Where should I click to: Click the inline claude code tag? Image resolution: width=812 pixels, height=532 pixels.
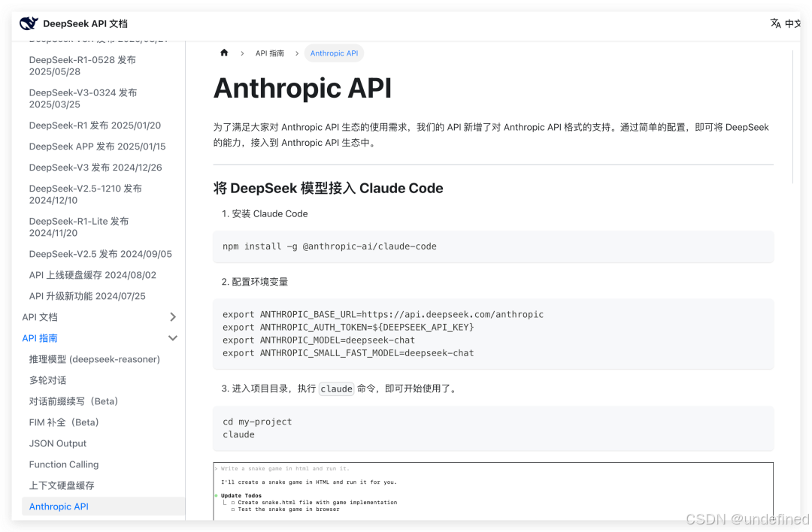click(x=337, y=388)
